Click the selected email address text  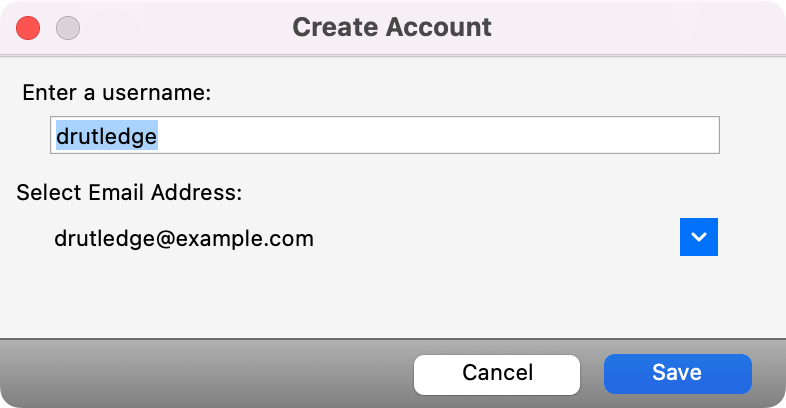184,239
